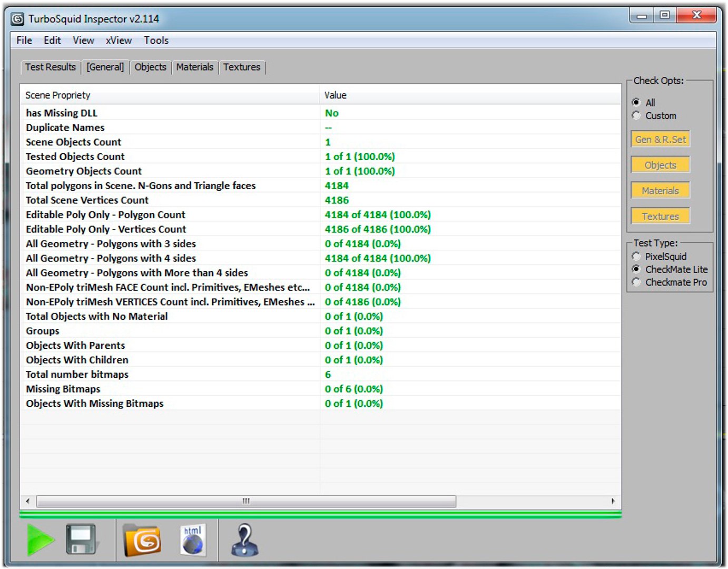The width and height of the screenshot is (728, 569).
Task: Select the 'Scene Objects Count' row
Action: 320,142
